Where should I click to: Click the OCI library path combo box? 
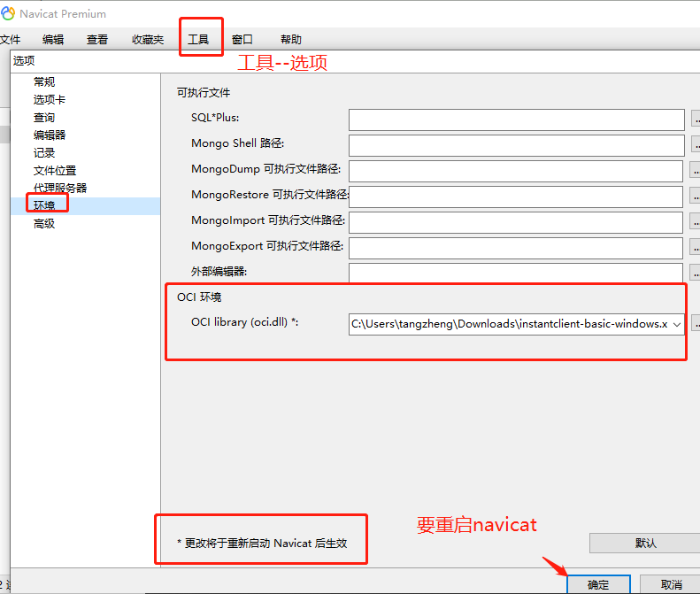pos(517,324)
